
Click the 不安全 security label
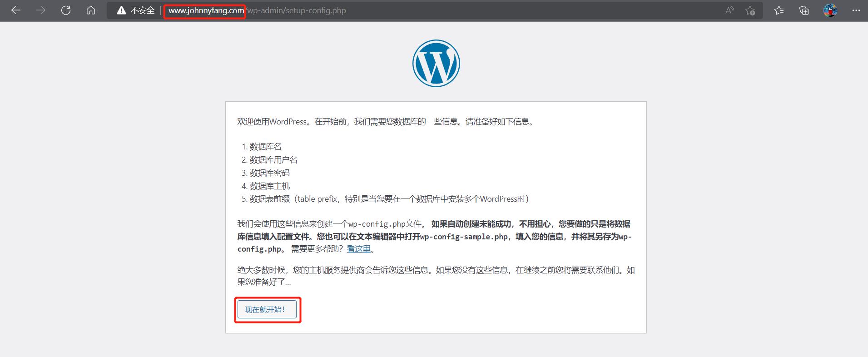pyautogui.click(x=143, y=10)
